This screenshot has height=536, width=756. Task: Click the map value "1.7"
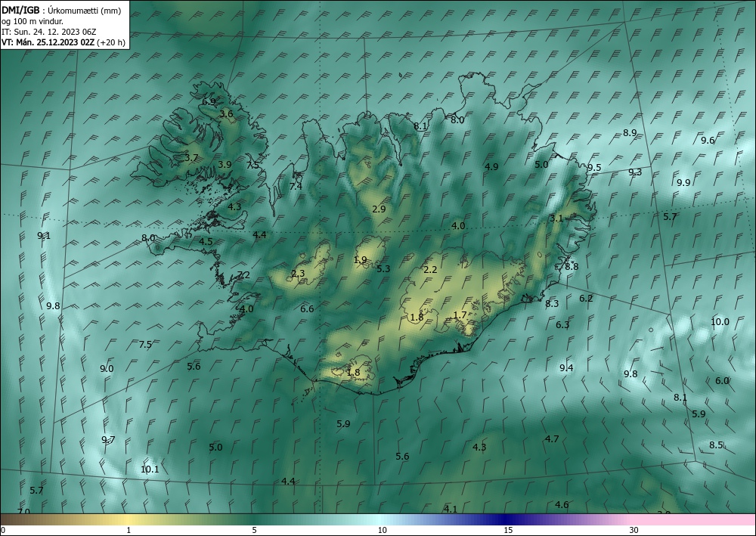460,314
